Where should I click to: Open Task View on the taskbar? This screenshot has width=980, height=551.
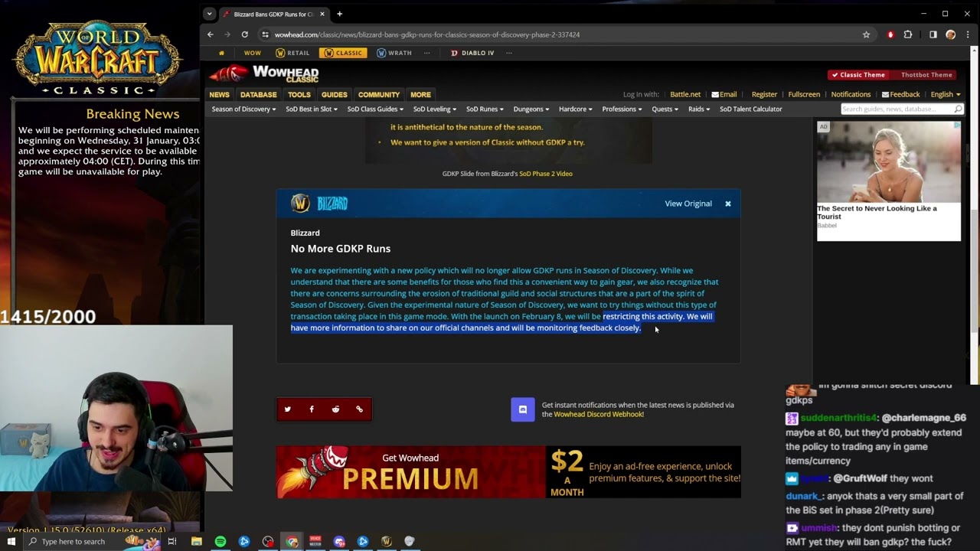pos(172,541)
